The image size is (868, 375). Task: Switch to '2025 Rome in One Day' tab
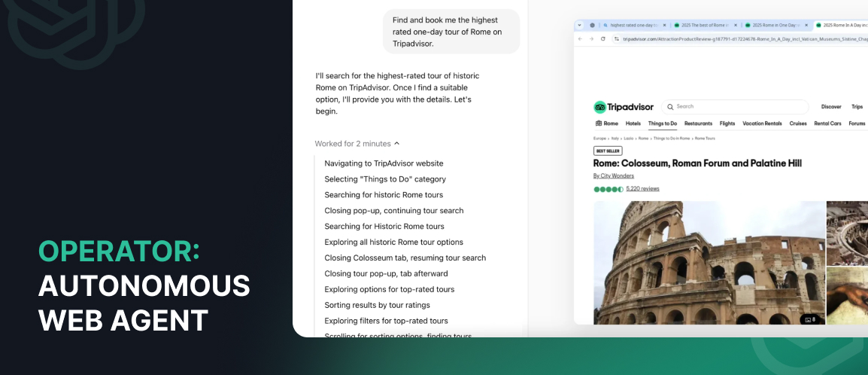point(776,25)
